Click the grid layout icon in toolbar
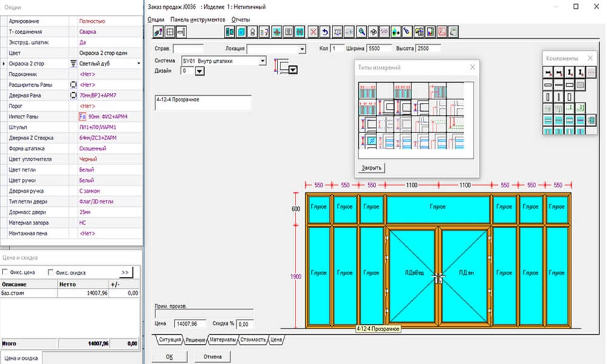Screen dimensions: 607x364 [x=171, y=32]
